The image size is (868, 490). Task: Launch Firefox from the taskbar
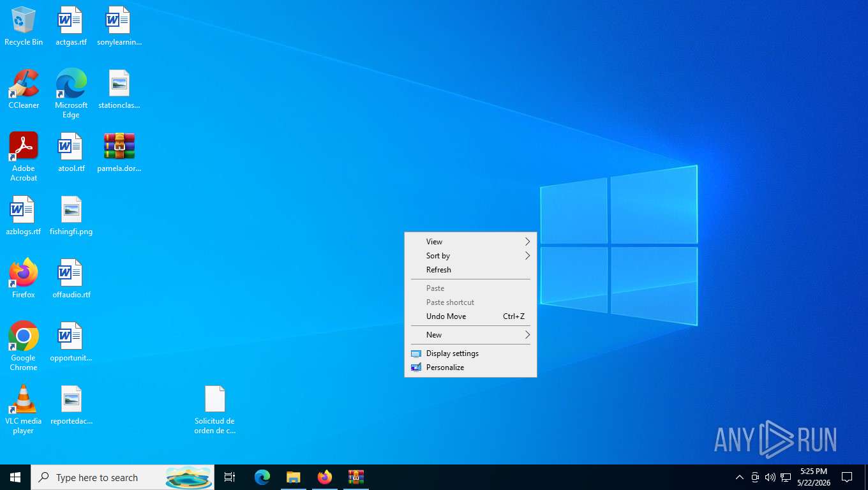325,477
